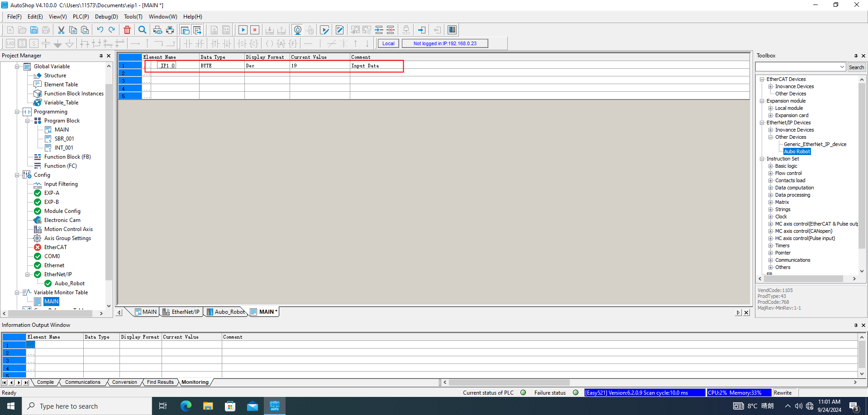
Task: Pin the Toolbox panel
Action: point(856,56)
